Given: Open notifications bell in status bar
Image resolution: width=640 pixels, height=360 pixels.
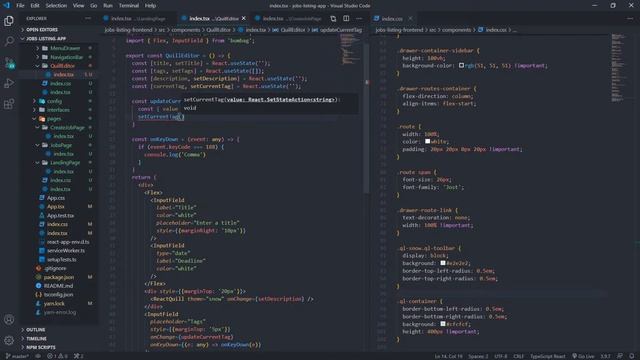Looking at the screenshot, I should coord(631,356).
